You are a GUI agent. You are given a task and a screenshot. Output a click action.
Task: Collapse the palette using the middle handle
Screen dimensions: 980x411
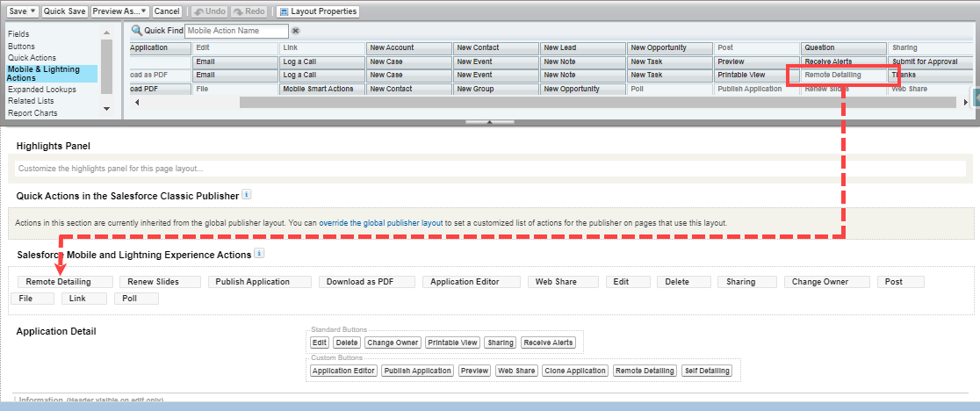click(489, 121)
